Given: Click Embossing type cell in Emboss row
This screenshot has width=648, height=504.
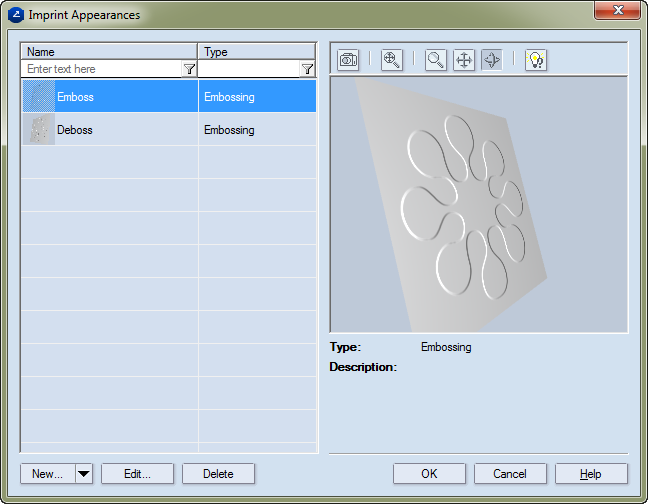Looking at the screenshot, I should (257, 96).
